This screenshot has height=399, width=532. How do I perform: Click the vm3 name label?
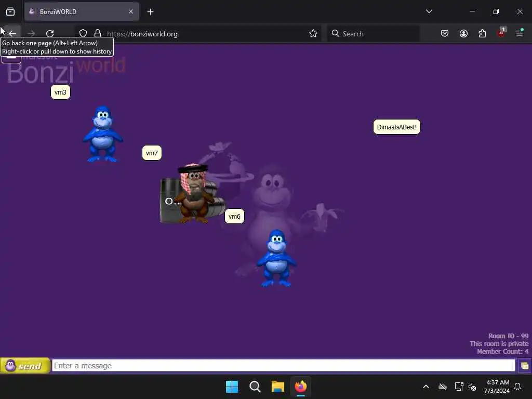pyautogui.click(x=60, y=92)
